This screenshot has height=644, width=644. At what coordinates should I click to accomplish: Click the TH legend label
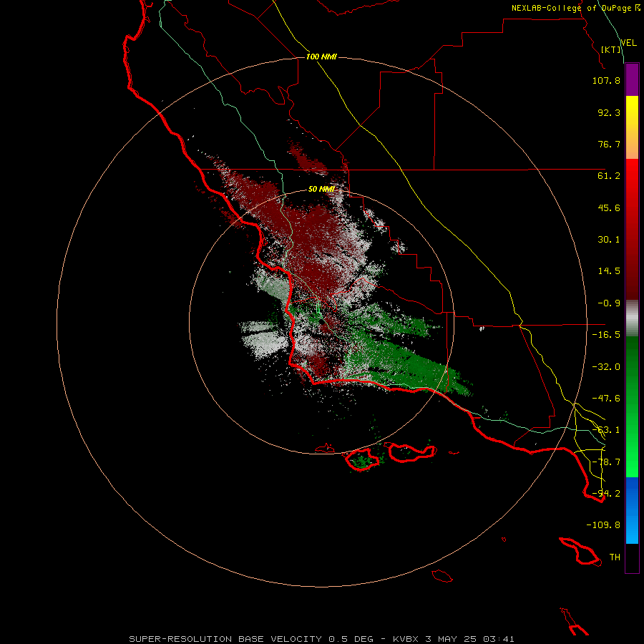click(615, 557)
